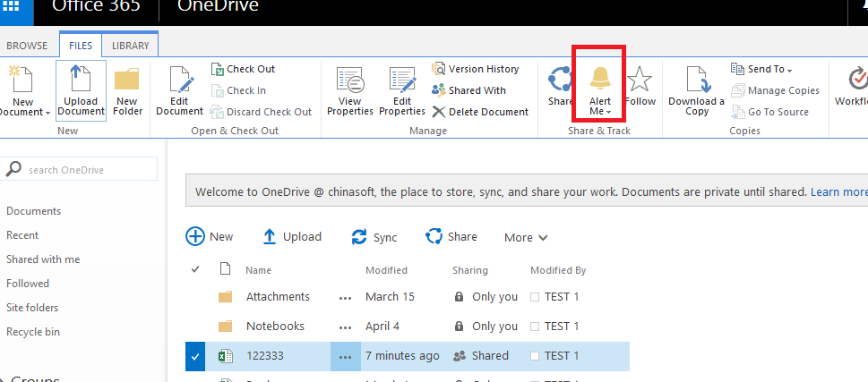Toggle the select-all checkmark in header
This screenshot has width=868, height=382.
tap(195, 270)
